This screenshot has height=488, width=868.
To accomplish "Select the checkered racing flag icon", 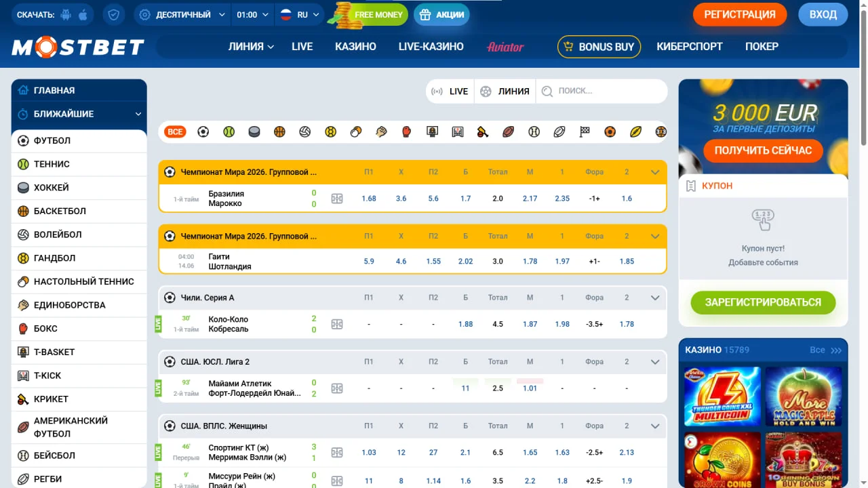I will pos(585,131).
